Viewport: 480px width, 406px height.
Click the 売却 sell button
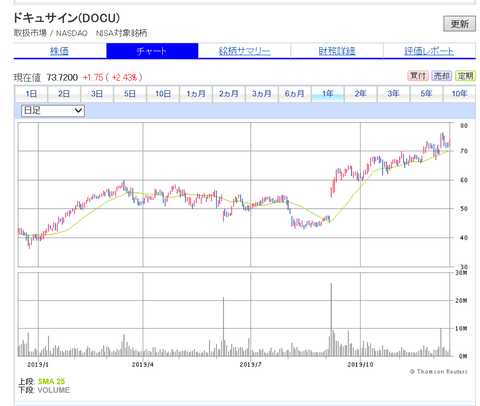[x=441, y=76]
